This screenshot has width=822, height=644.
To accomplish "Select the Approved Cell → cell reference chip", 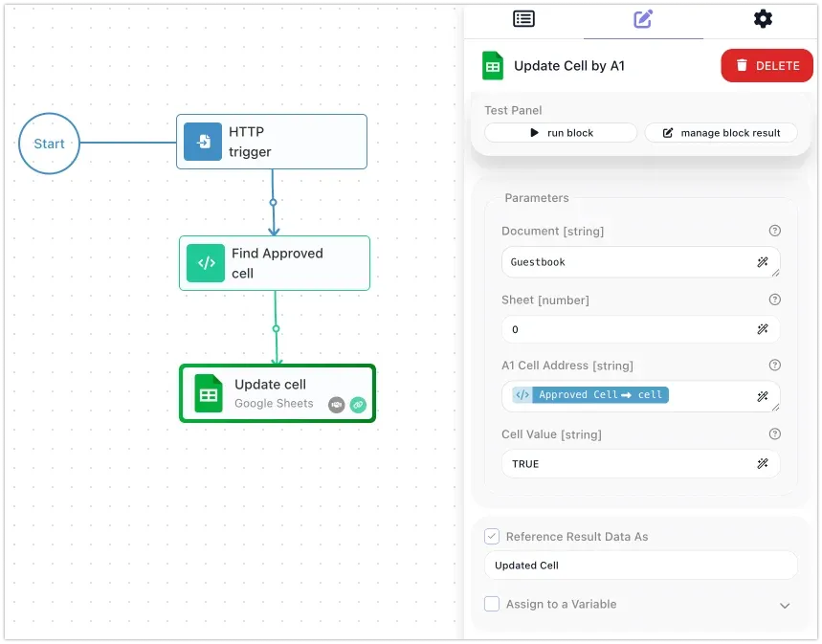I will pos(590,395).
